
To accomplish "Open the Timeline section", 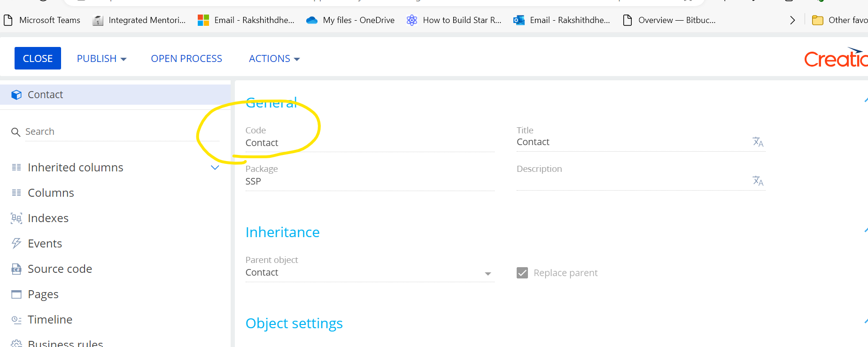I will (x=50, y=320).
